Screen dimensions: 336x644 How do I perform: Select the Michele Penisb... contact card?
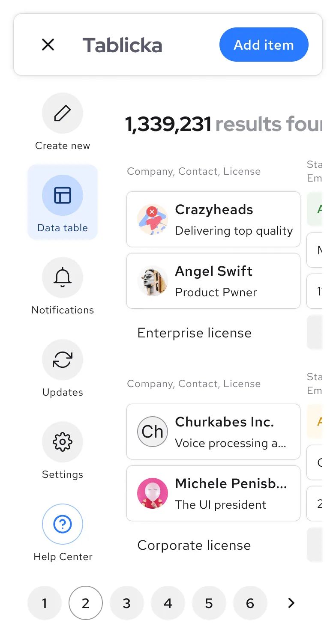[213, 493]
